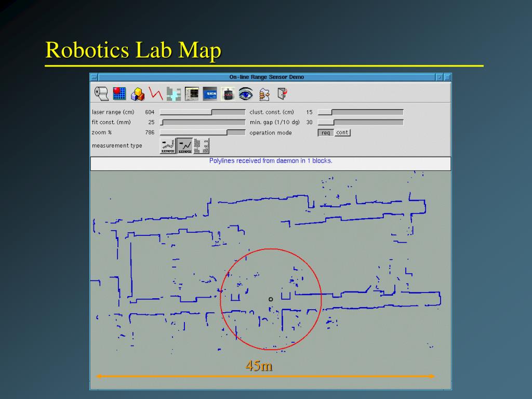Click the red zigzag polyline icon
The height and width of the screenshot is (399, 532).
tap(155, 94)
